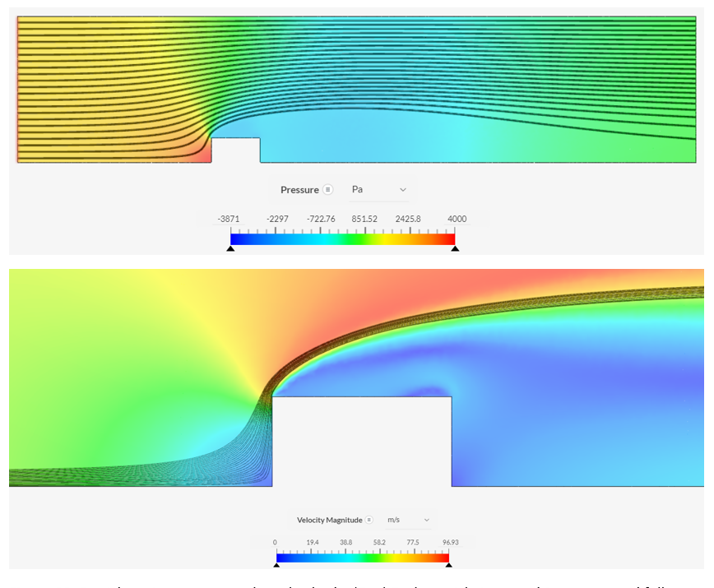This screenshot has width=714, height=588.
Task: Click the 58.2 tick label on the velocity scale
Action: coord(378,543)
